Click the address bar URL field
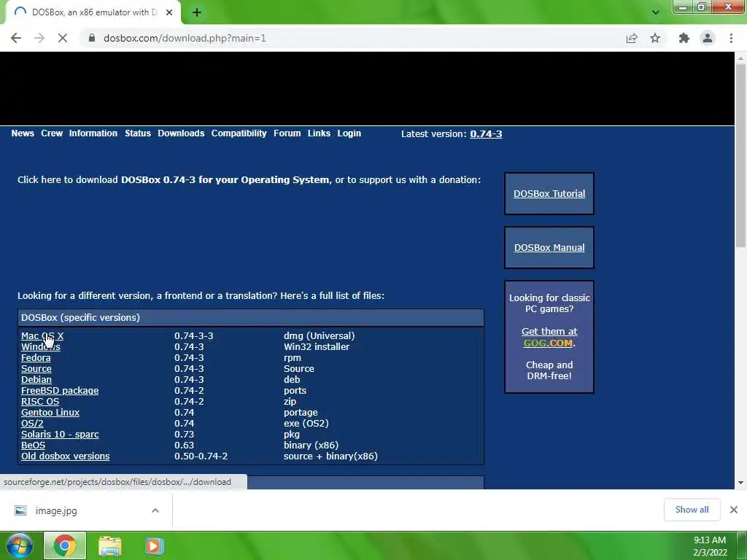 352,38
